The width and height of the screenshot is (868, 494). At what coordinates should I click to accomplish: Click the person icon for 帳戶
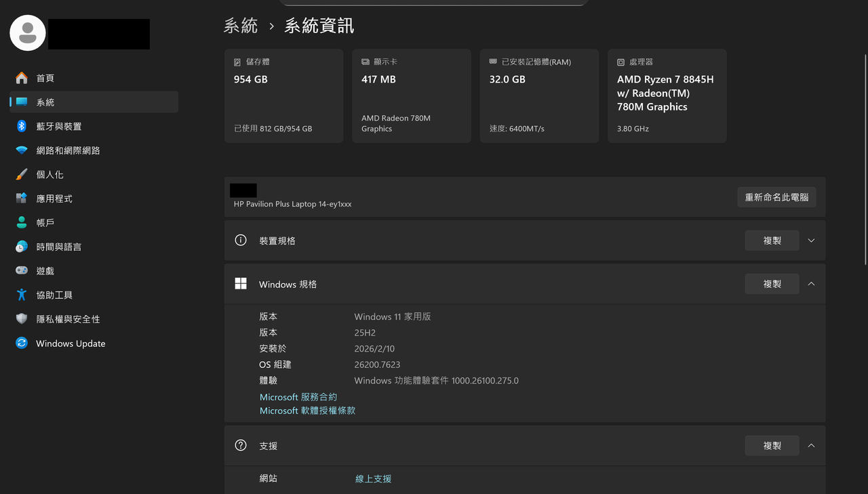[x=22, y=222]
